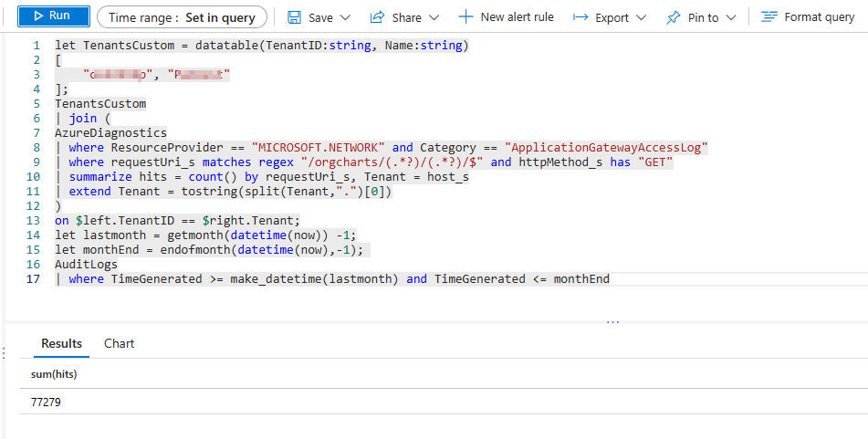
Task: Switch to the Chart tab
Action: point(119,343)
